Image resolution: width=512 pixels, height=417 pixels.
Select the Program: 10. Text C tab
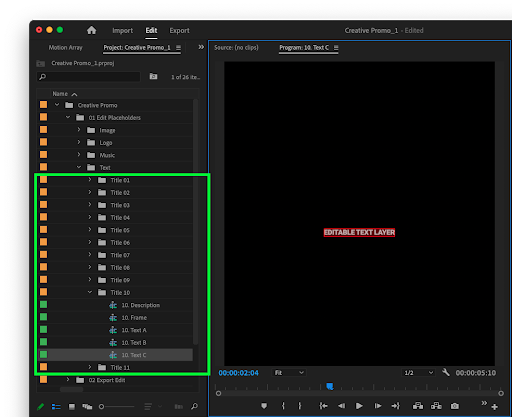[x=304, y=48]
